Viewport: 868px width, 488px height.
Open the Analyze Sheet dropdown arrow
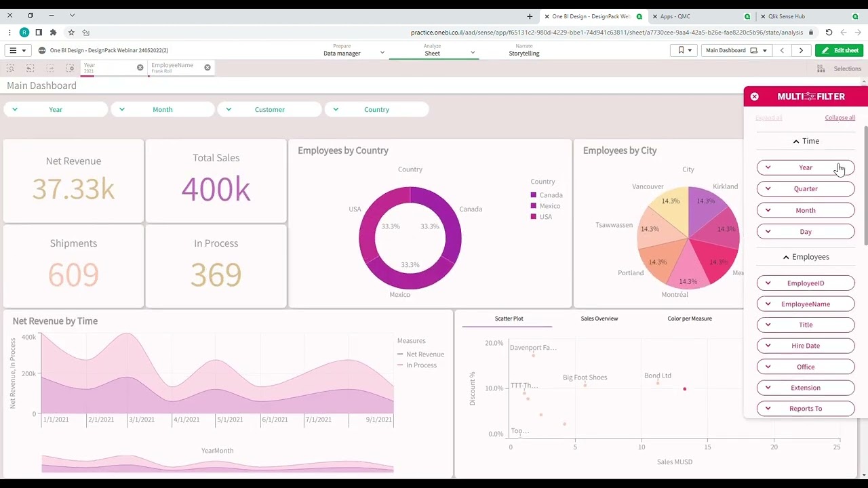[x=473, y=53]
